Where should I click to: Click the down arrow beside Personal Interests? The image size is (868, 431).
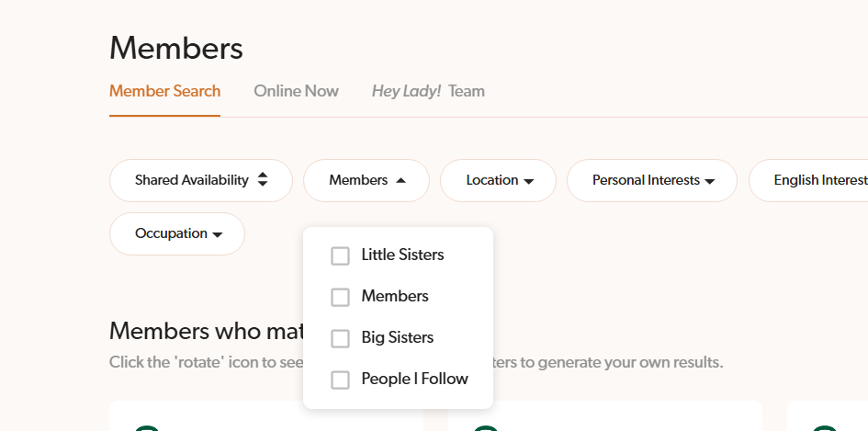[x=710, y=182]
